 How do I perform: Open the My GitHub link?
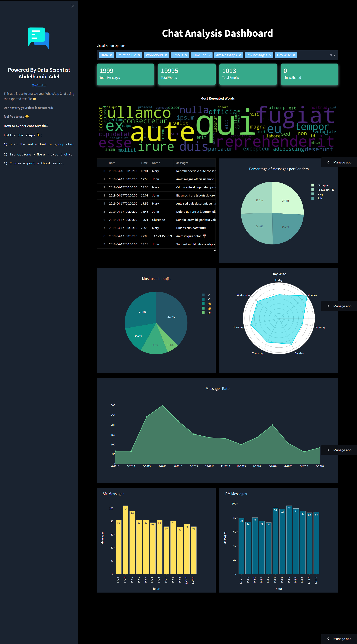coord(39,85)
